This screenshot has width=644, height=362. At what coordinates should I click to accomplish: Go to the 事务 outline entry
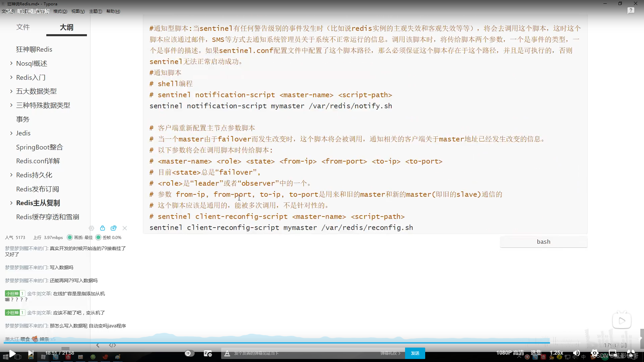(x=23, y=119)
